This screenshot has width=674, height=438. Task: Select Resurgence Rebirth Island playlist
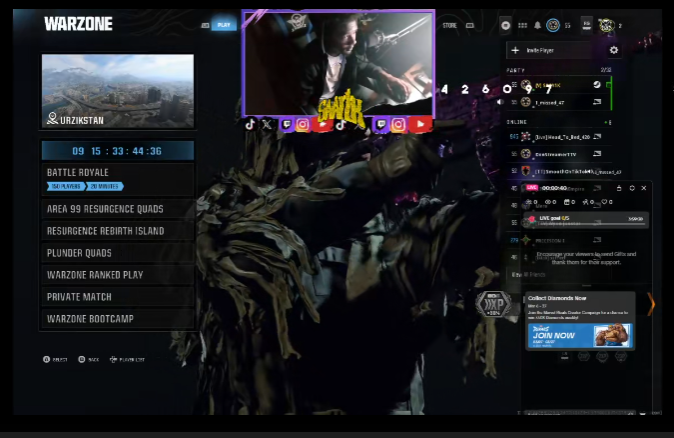pyautogui.click(x=118, y=231)
